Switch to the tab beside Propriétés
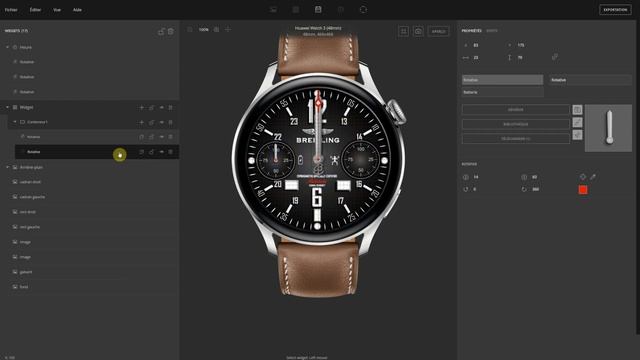 (x=492, y=31)
